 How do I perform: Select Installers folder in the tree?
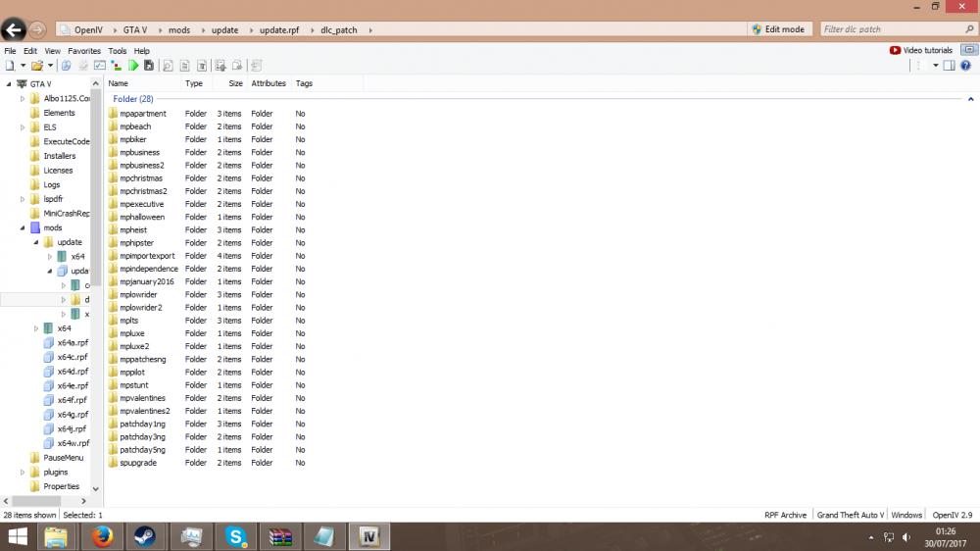[x=60, y=156]
